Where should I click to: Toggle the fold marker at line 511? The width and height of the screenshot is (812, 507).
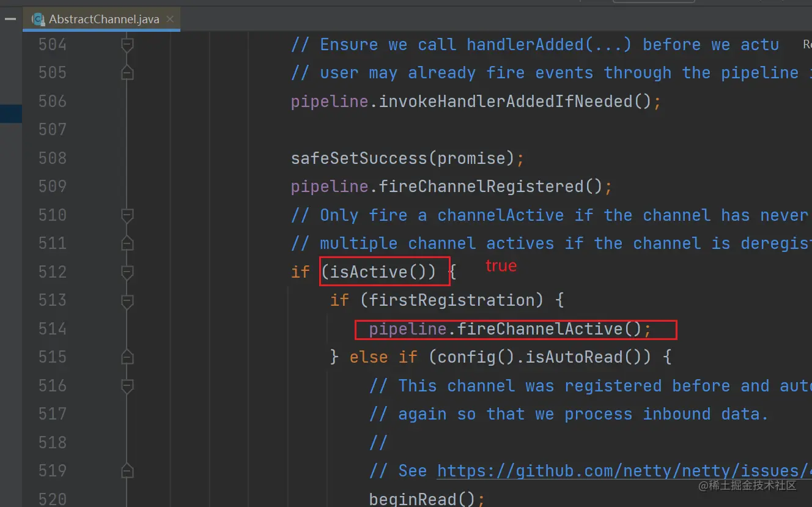point(127,243)
